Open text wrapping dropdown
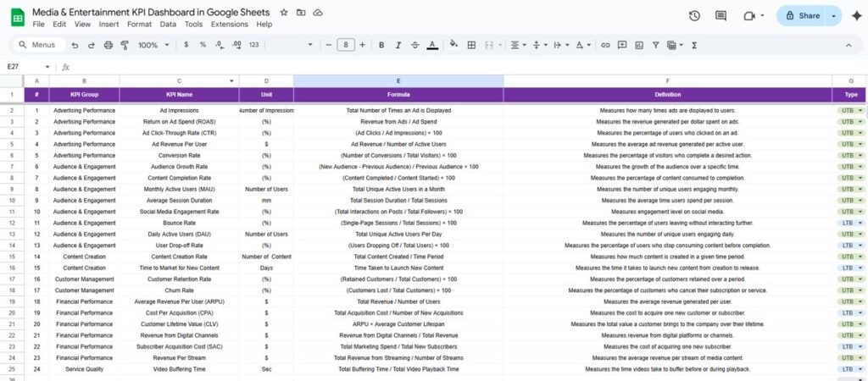 point(560,46)
